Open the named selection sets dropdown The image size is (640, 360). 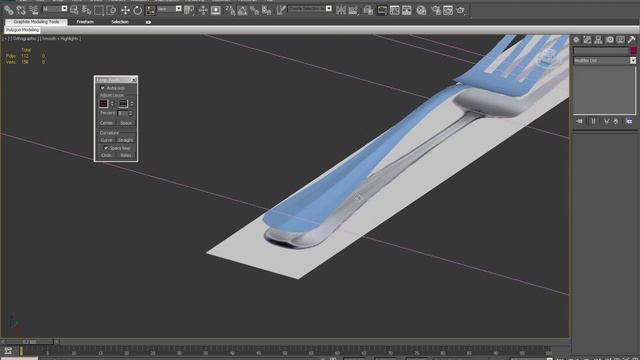329,9
